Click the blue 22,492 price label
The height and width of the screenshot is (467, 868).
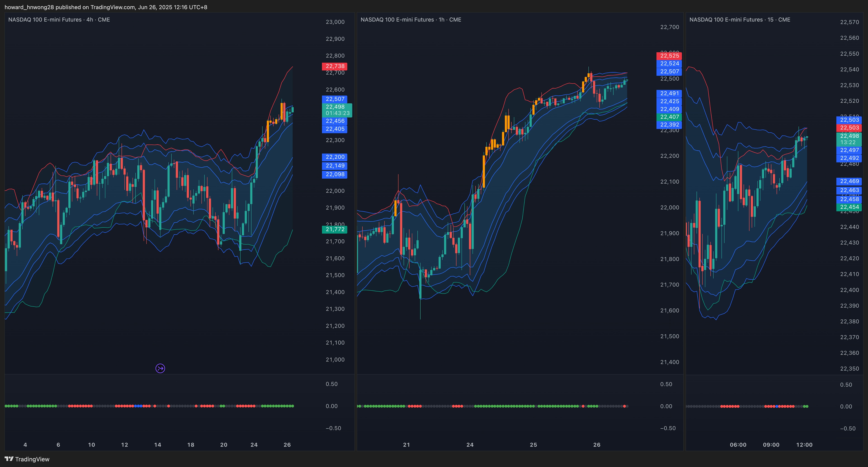849,158
